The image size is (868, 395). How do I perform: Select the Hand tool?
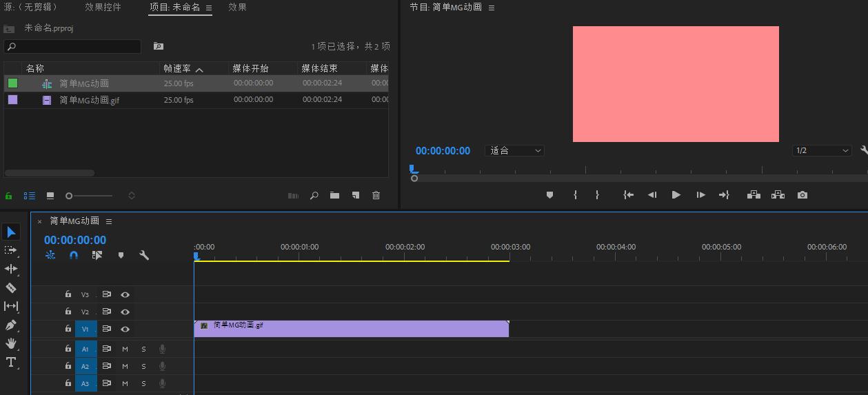pyautogui.click(x=11, y=343)
